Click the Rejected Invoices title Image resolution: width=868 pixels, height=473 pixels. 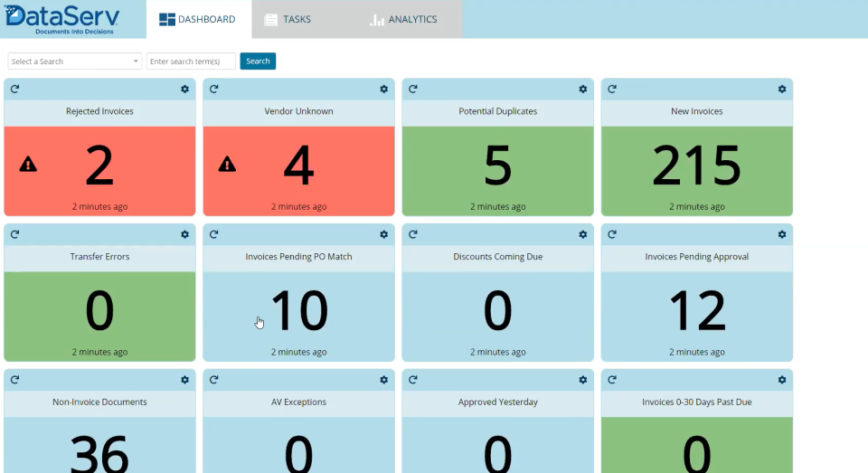pyautogui.click(x=99, y=111)
